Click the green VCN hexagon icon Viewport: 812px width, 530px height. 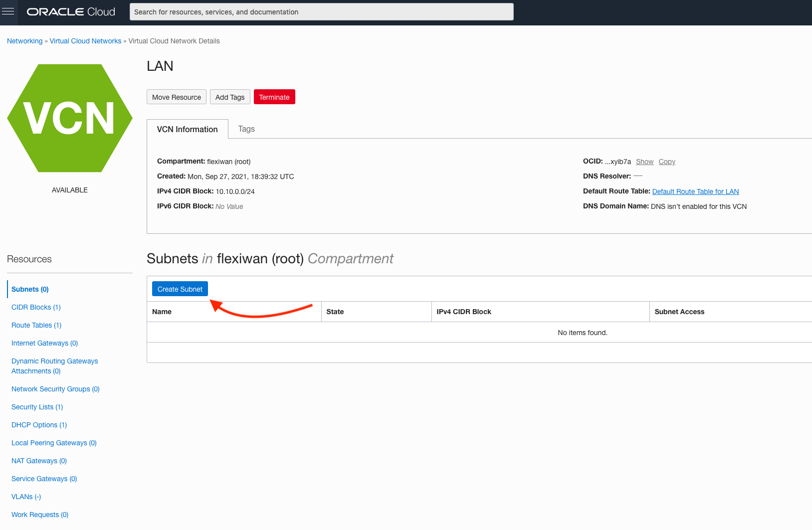point(70,118)
